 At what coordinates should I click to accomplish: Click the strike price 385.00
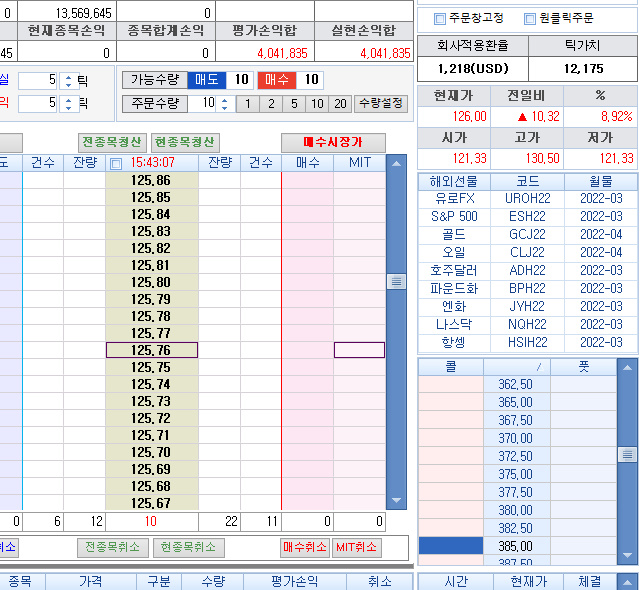[515, 547]
